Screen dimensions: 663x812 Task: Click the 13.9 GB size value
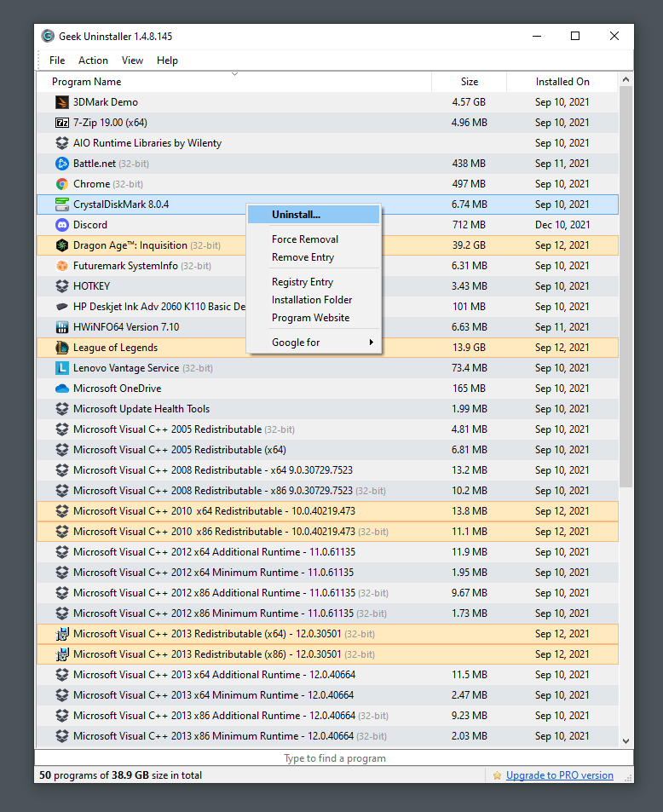[x=470, y=348]
